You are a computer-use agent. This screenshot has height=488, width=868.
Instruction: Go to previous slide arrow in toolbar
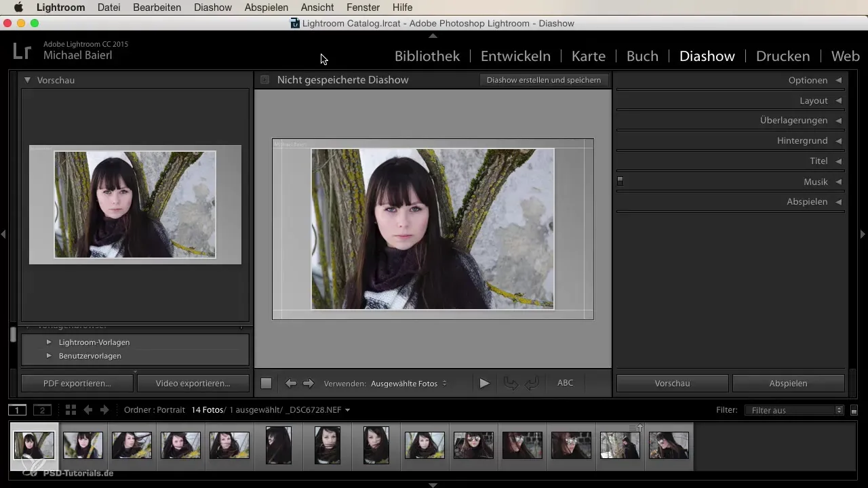(x=291, y=384)
